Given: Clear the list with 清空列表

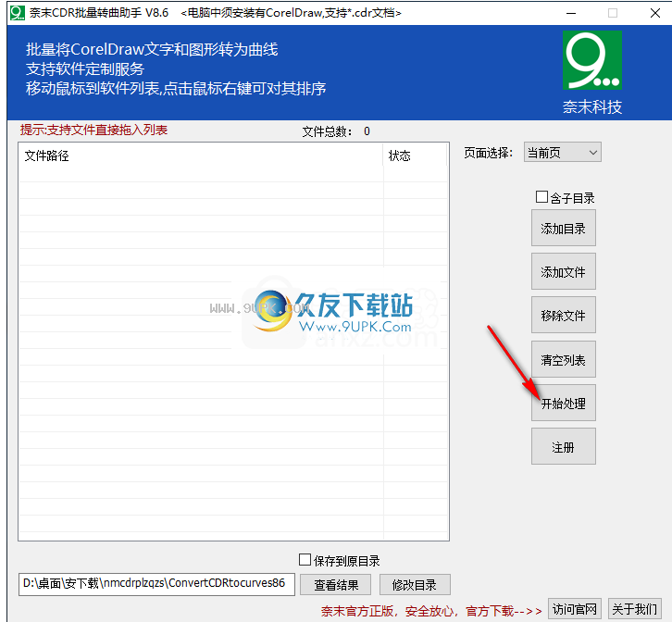Looking at the screenshot, I should 563,360.
